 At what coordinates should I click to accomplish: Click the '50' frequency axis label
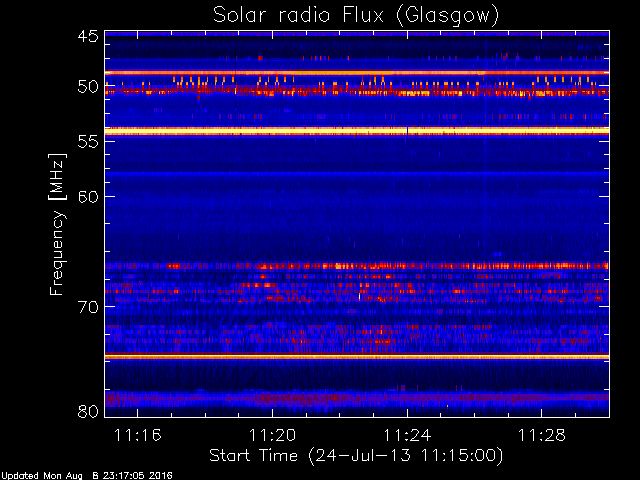pos(88,87)
